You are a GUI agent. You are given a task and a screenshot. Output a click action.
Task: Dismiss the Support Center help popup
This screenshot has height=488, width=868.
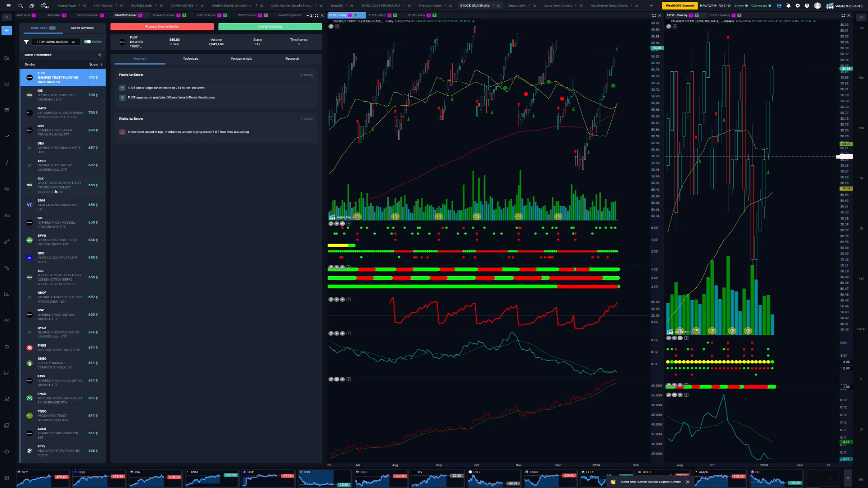click(x=688, y=482)
